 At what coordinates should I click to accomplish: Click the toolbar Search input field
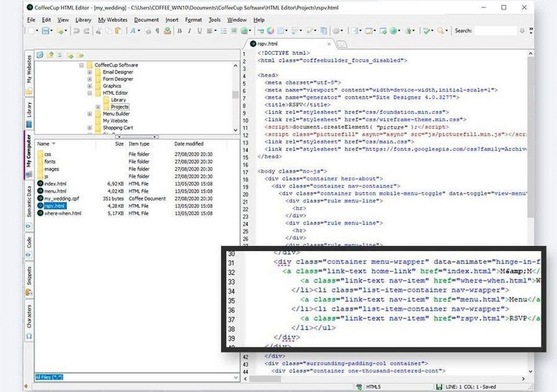pyautogui.click(x=496, y=31)
